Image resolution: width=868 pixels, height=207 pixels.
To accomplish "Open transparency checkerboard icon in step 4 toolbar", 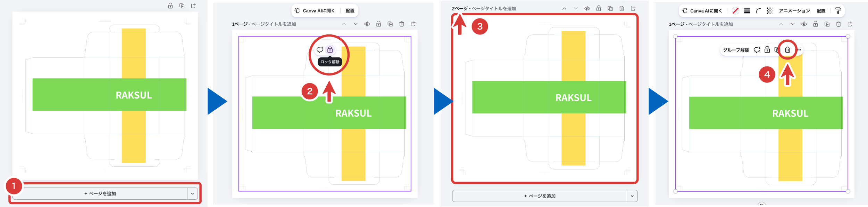I will click(770, 11).
